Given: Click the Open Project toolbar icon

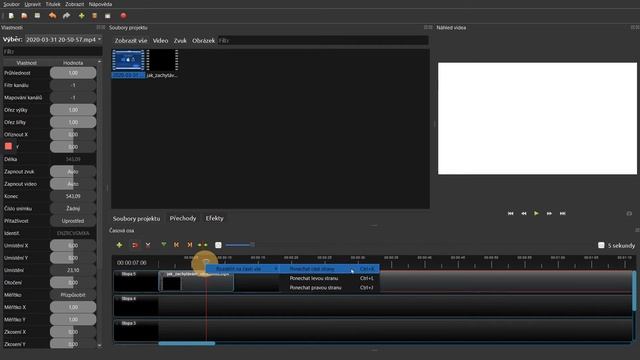Looking at the screenshot, I should (24, 16).
